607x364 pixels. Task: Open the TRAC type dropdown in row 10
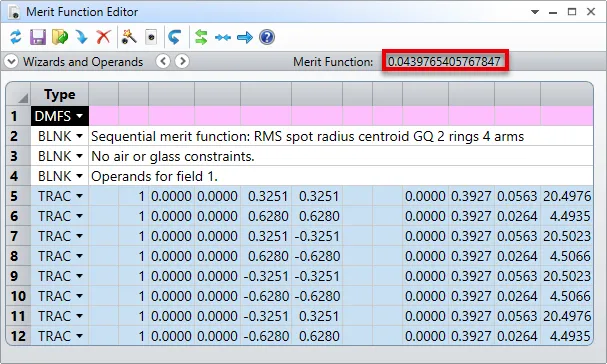[x=80, y=296]
